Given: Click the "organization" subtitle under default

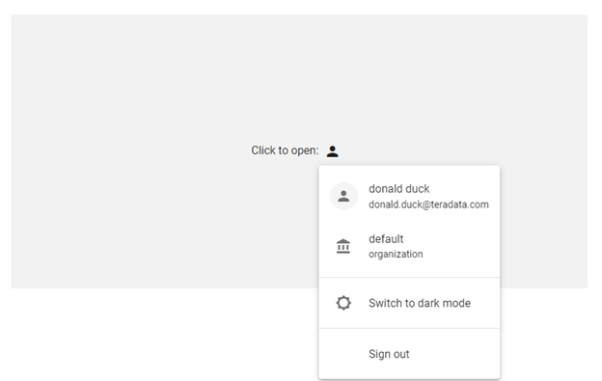Looking at the screenshot, I should pos(396,254).
